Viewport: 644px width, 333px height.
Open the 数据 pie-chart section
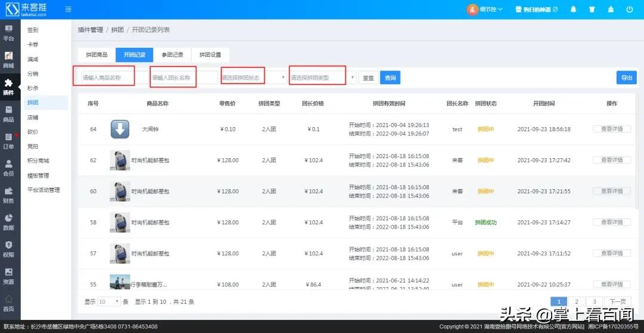[8, 222]
